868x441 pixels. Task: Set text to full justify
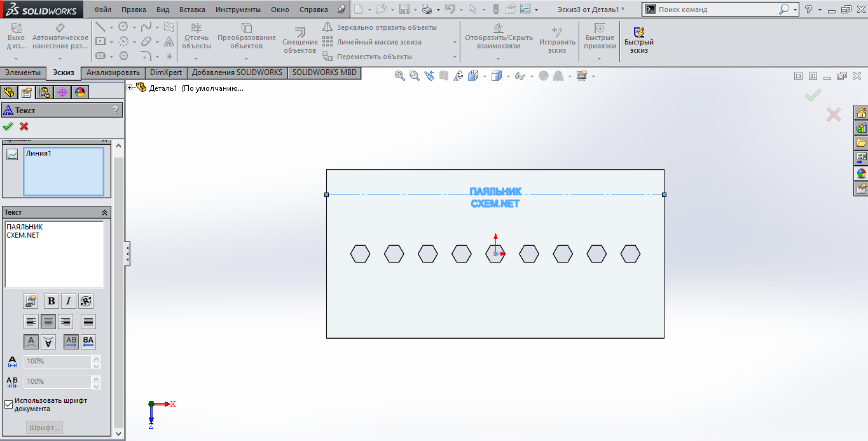pos(88,322)
